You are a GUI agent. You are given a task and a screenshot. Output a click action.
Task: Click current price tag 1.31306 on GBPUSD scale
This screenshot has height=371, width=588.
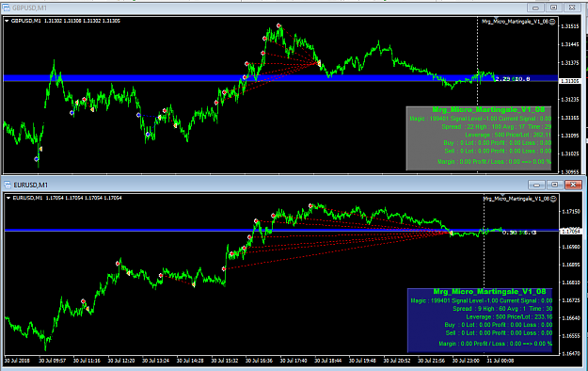pyautogui.click(x=569, y=81)
